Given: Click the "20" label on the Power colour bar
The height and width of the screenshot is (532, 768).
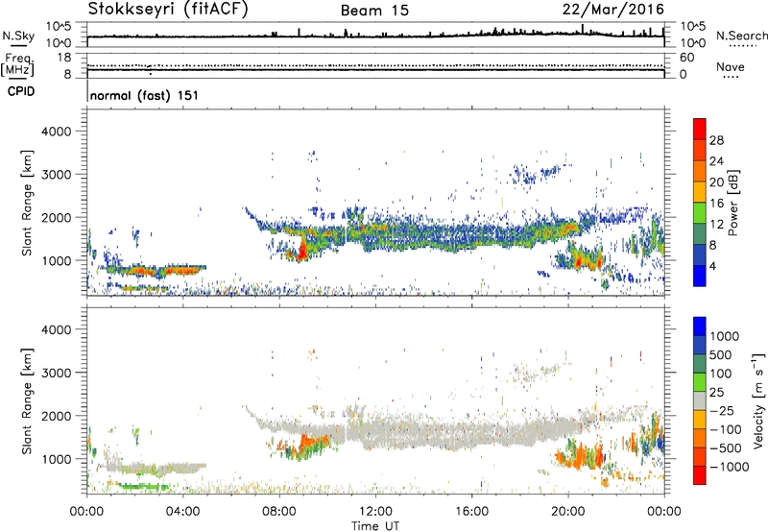Looking at the screenshot, I should 716,182.
